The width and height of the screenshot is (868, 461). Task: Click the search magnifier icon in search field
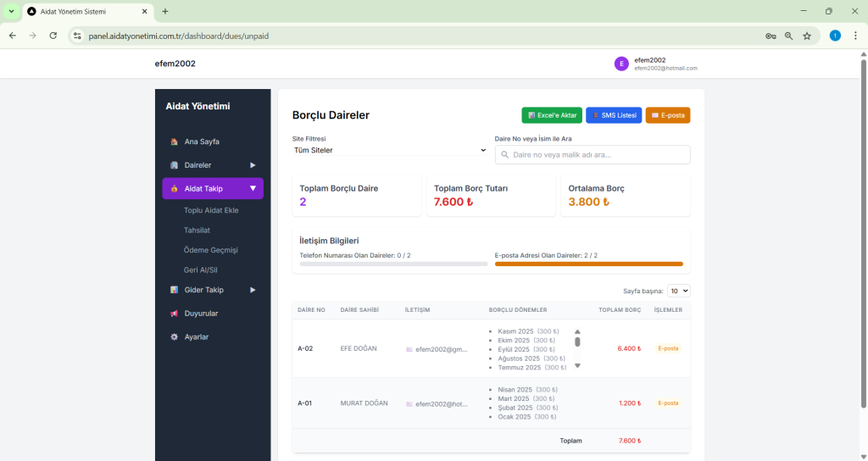504,155
